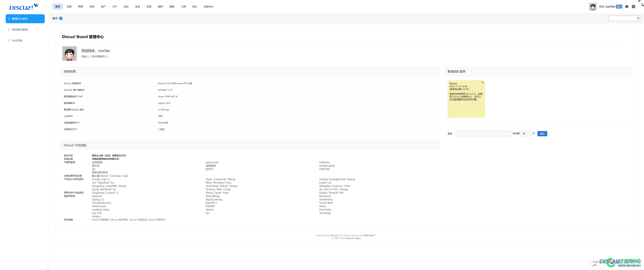
Task: Click the plus icon beside 首页 breadcrumb
Action: 61,18
